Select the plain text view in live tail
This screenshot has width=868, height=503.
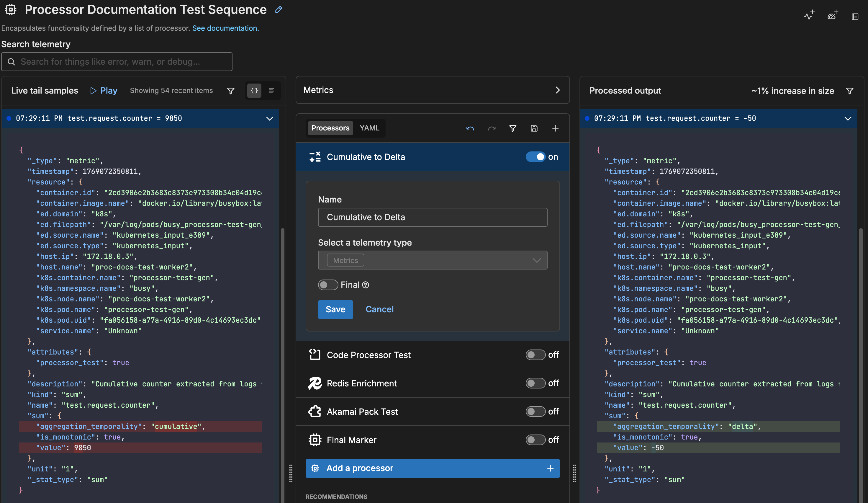(x=271, y=91)
